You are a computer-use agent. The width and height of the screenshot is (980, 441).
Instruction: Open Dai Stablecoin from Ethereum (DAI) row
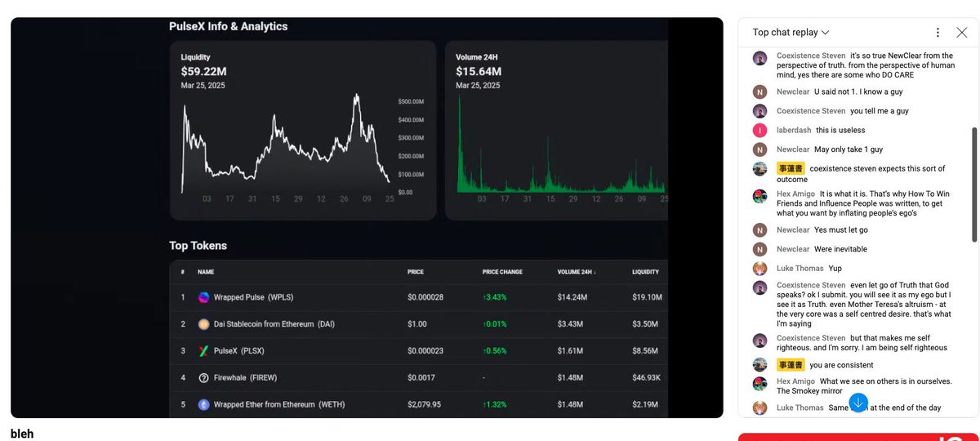point(419,324)
